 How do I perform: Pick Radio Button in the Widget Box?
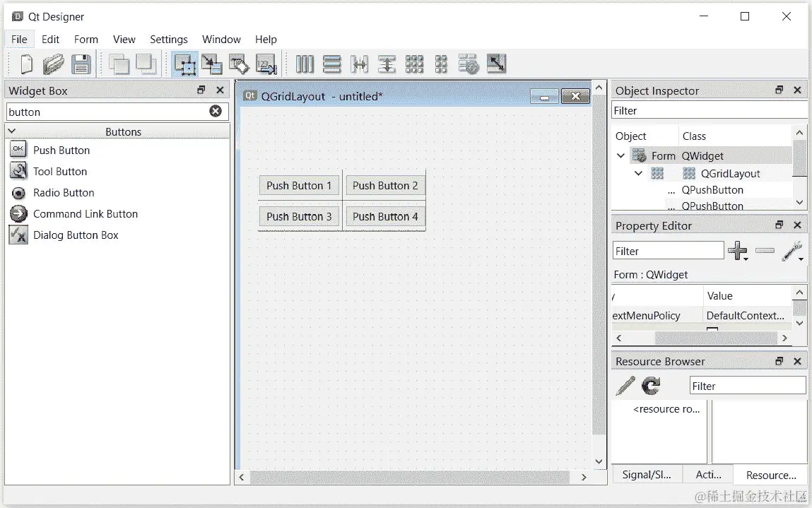(x=64, y=193)
